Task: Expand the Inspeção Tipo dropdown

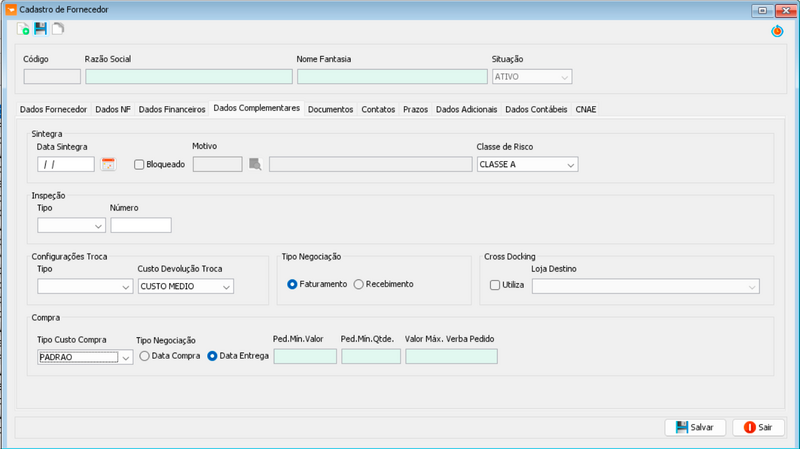Action: point(71,226)
